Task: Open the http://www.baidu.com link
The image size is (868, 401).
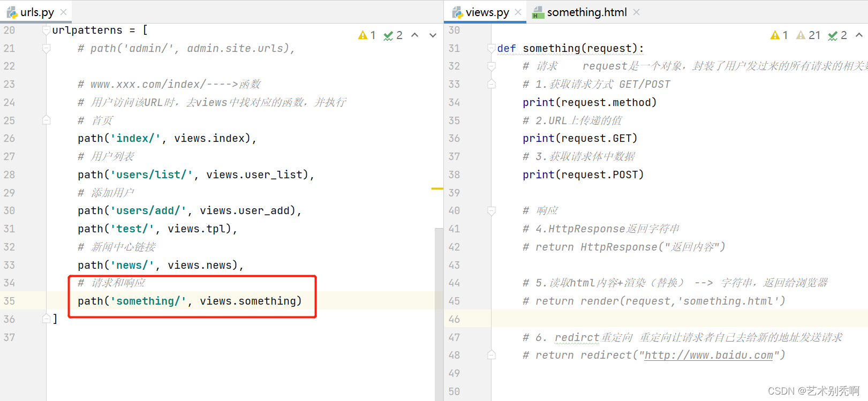Action: (x=708, y=355)
